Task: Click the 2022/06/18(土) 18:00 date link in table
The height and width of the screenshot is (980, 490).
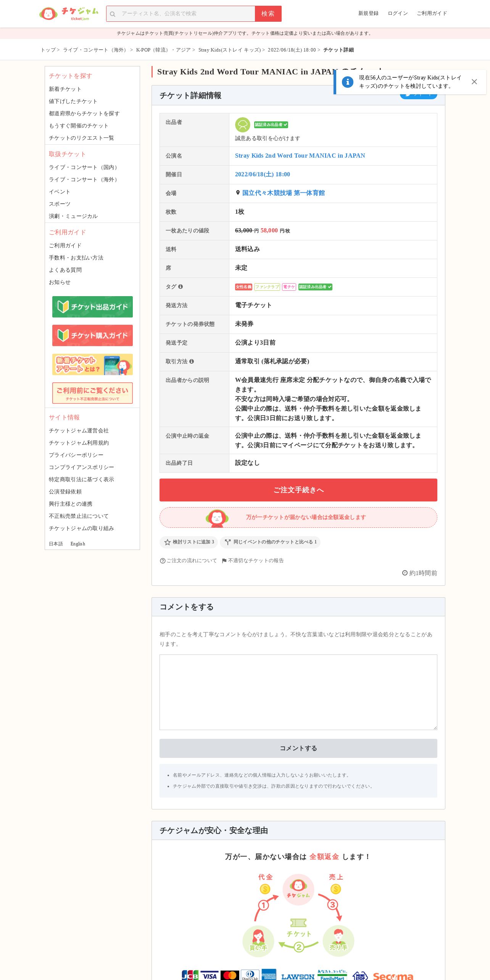Action: [x=263, y=174]
